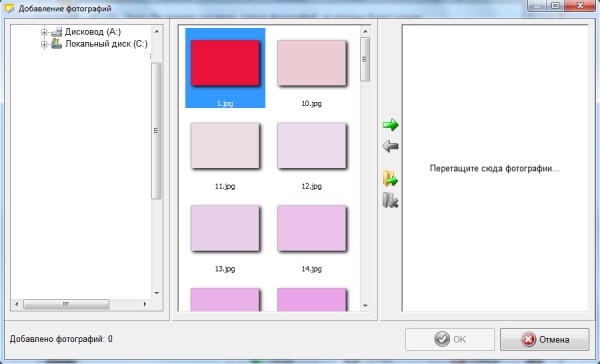Click the 14.jpg file name label

311,269
